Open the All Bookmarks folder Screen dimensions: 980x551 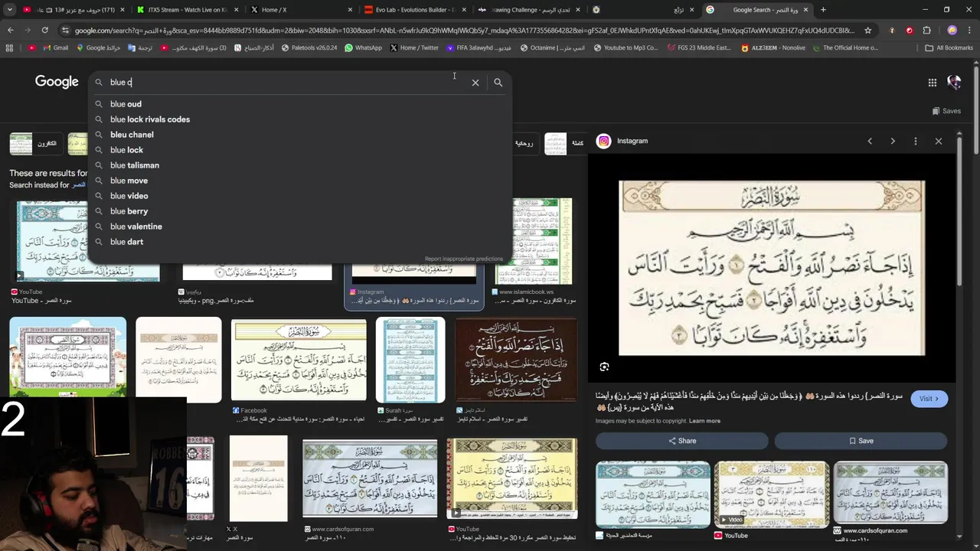coord(949,47)
